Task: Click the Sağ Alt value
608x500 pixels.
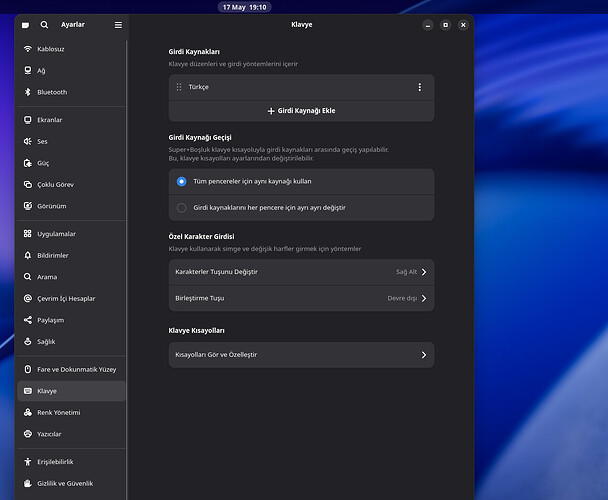Action: (406, 272)
